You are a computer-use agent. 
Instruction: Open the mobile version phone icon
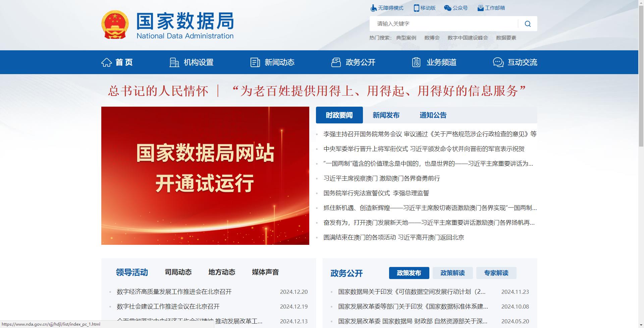[x=416, y=8]
